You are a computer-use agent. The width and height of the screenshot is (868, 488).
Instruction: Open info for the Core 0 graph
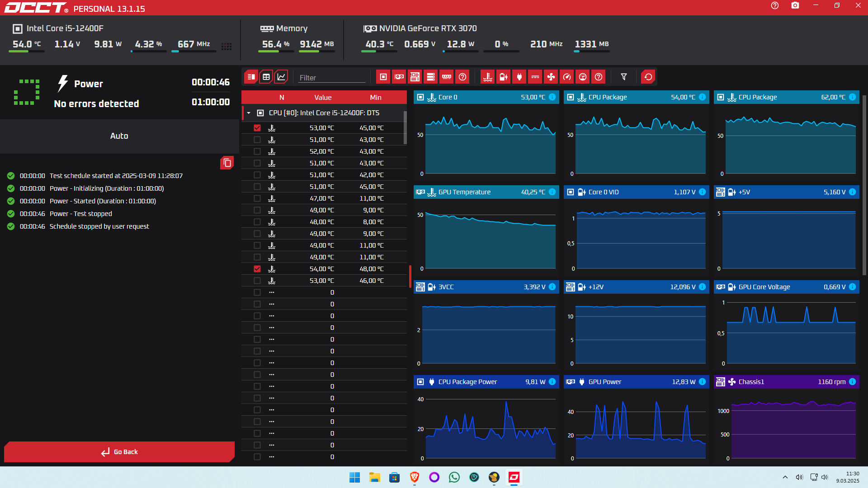pyautogui.click(x=552, y=97)
